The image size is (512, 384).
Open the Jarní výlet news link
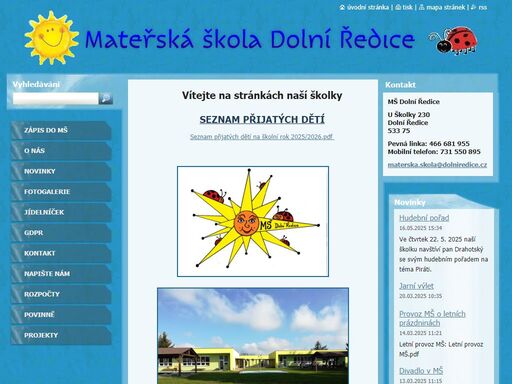tap(416, 286)
